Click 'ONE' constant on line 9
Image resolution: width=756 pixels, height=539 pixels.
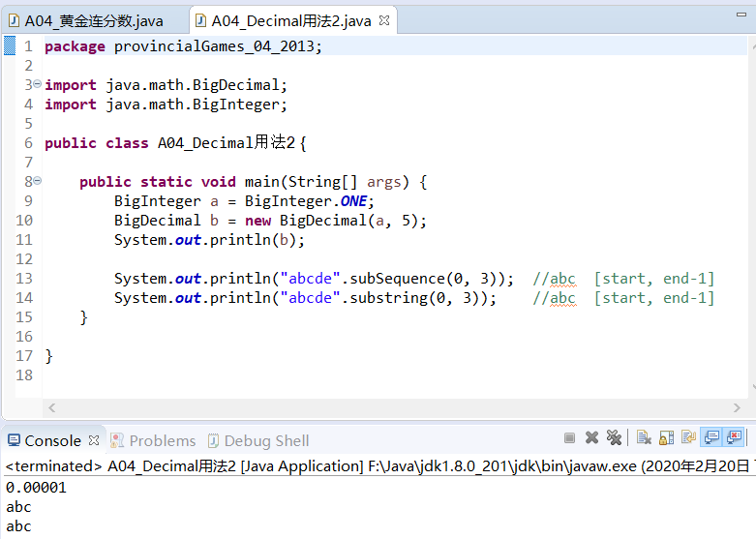coord(353,201)
